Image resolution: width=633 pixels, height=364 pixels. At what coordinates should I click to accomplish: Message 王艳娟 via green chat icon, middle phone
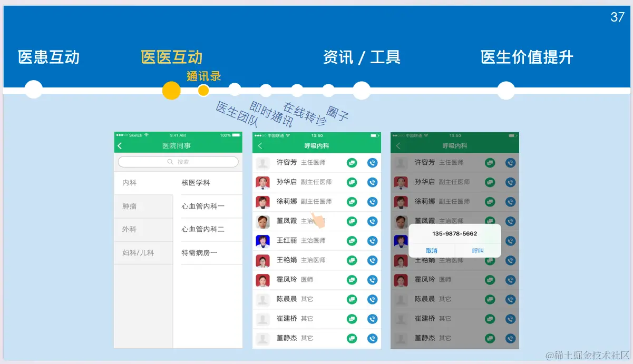pyautogui.click(x=352, y=260)
